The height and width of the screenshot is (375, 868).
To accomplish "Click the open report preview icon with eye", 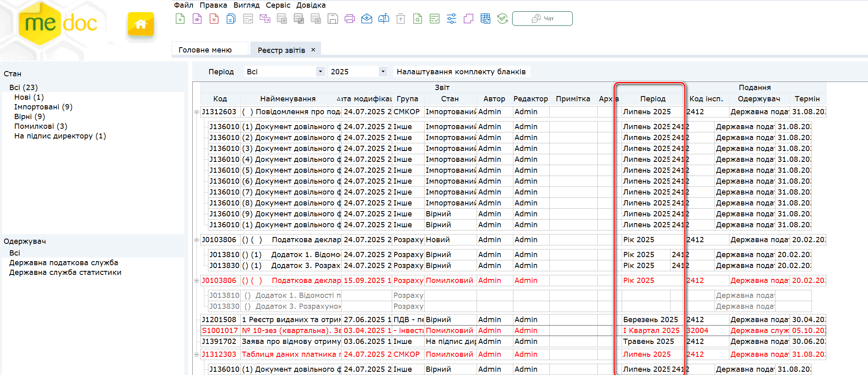I will [197, 19].
